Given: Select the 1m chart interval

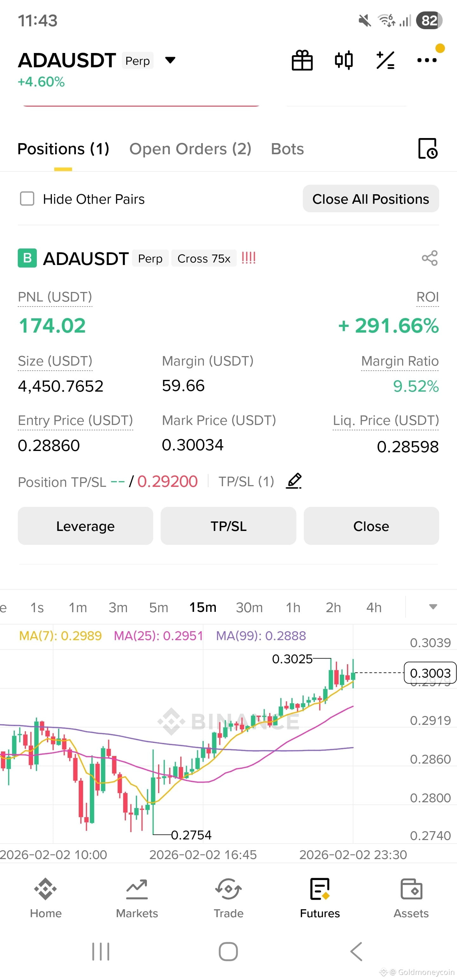Looking at the screenshot, I should point(78,607).
